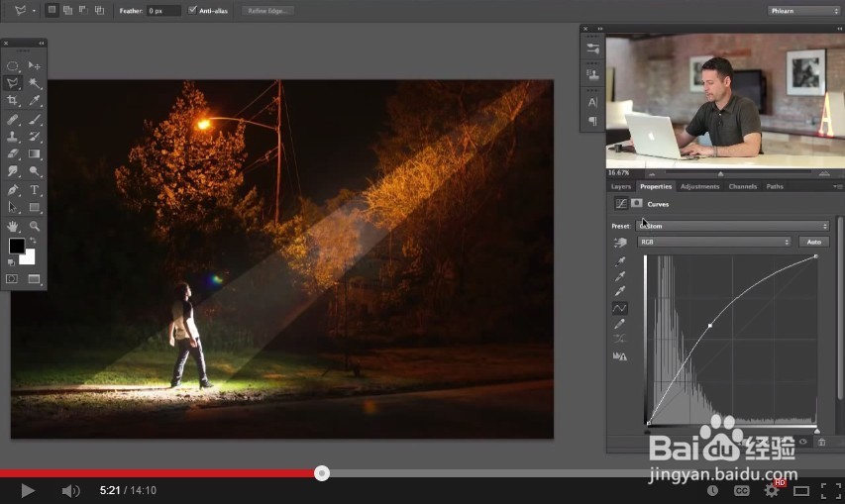845x504 pixels.
Task: Select the Type tool
Action: [x=35, y=189]
